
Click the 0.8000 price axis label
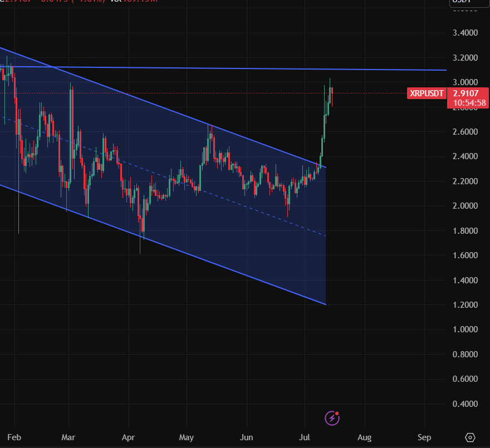[465, 355]
